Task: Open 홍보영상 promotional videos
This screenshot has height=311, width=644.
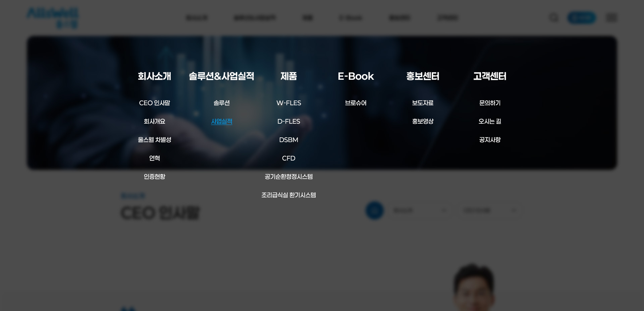Action: click(x=423, y=121)
